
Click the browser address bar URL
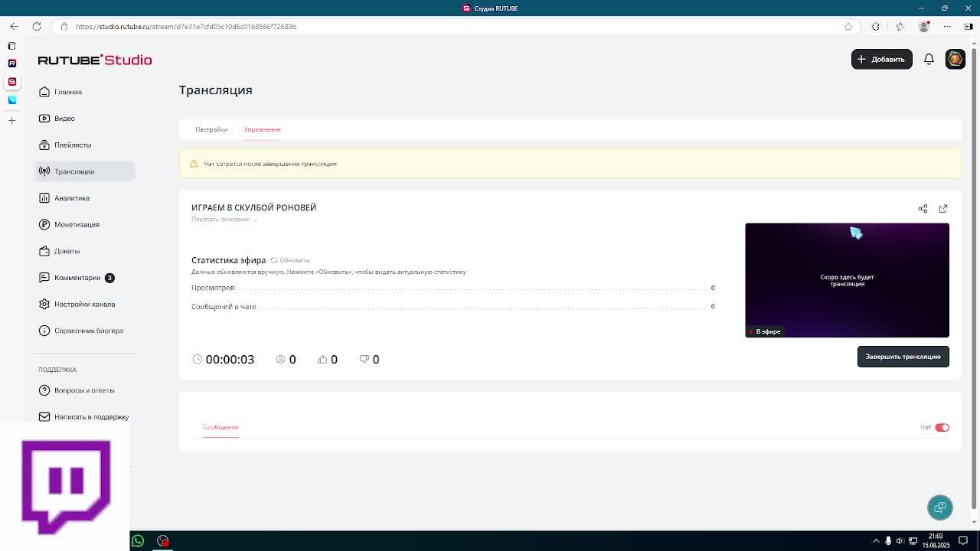click(186, 27)
